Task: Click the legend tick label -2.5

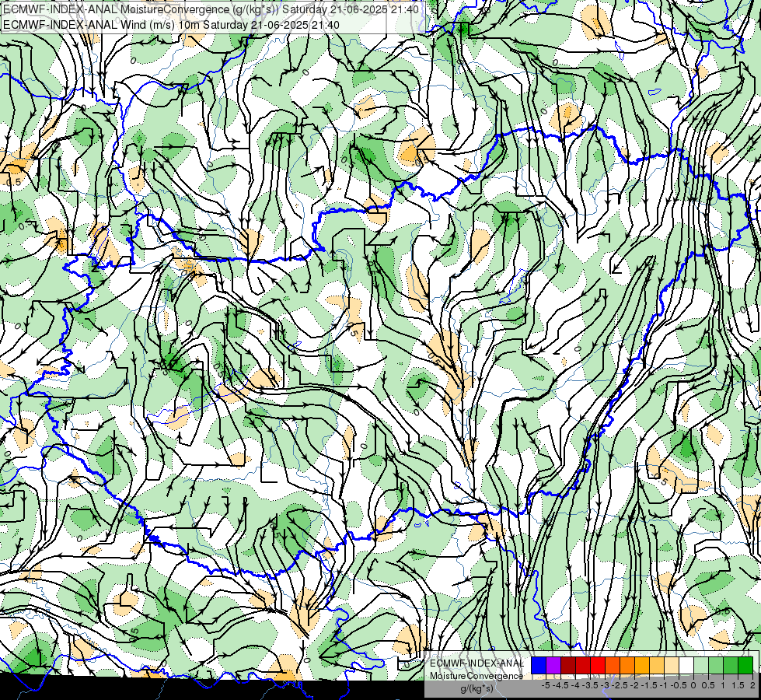Action: [618, 685]
